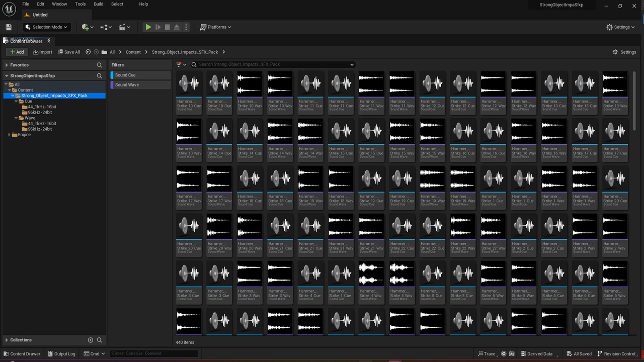Open the asset filter funnel menu

(181, 64)
